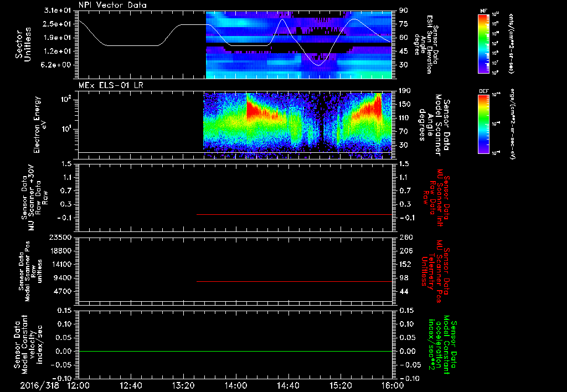Click the 'Electron Energy eV' axis title
The image size is (567, 392).
point(40,125)
